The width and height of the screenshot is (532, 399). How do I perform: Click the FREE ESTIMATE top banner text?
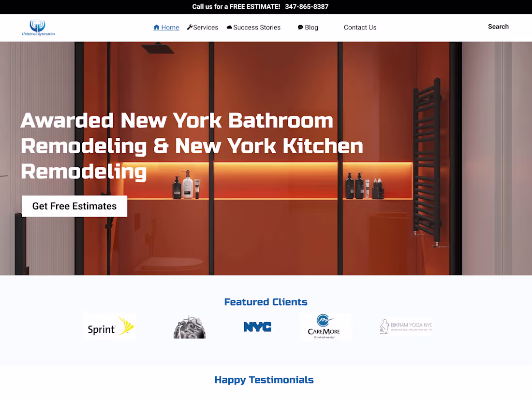tap(232, 7)
